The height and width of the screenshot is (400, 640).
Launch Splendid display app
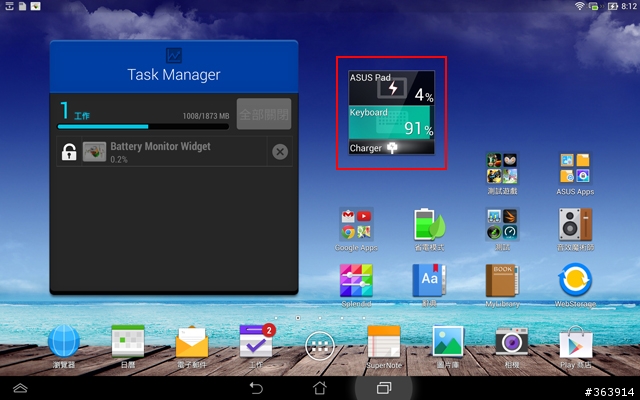point(356,280)
